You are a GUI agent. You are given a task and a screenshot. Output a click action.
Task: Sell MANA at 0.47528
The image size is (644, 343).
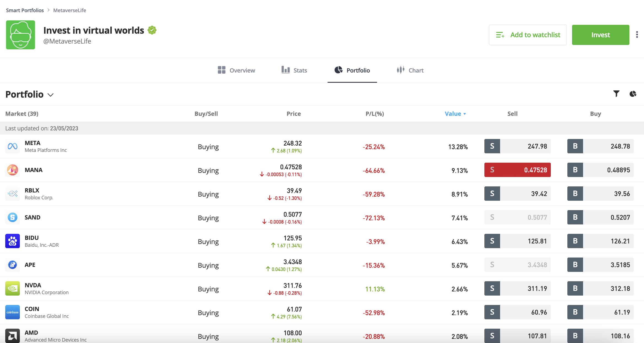[517, 170]
